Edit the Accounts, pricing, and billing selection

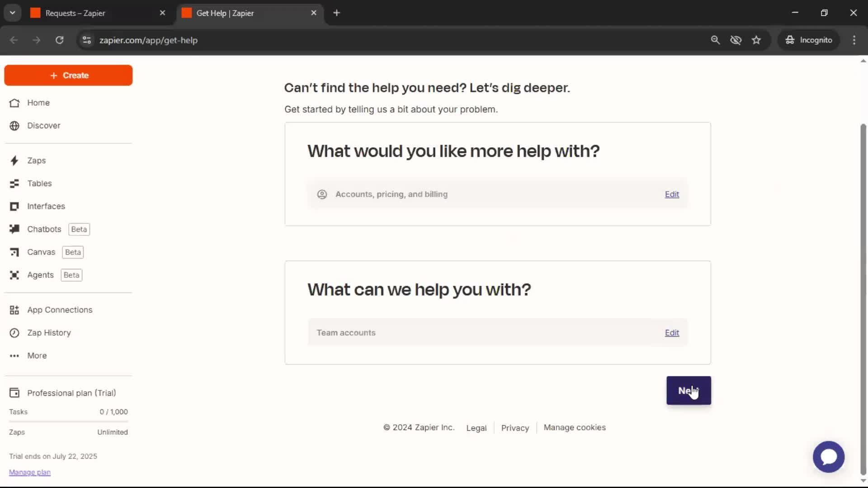[672, 194]
